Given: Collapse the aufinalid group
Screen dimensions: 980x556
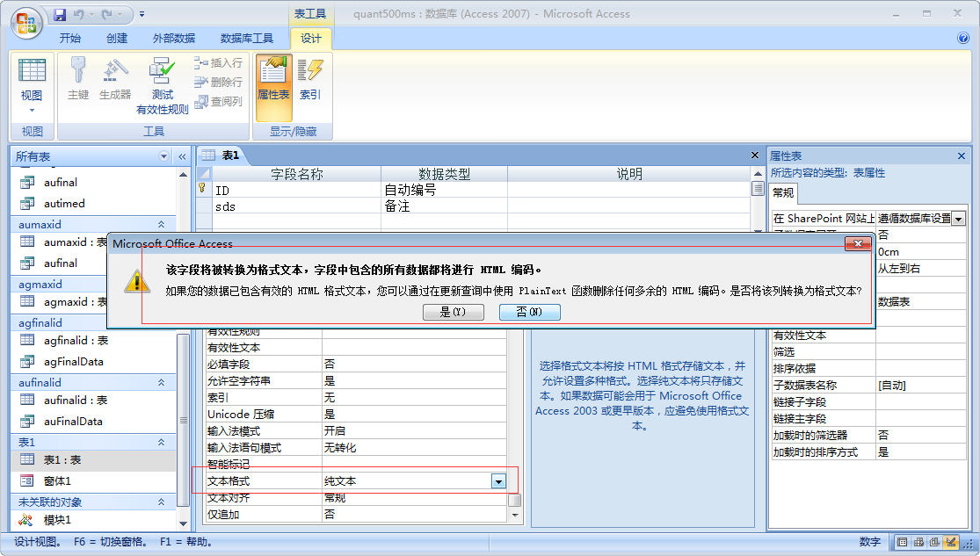Looking at the screenshot, I should [x=161, y=382].
